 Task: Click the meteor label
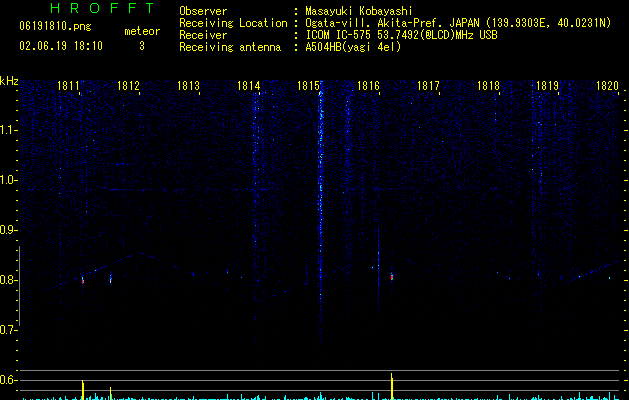(142, 31)
